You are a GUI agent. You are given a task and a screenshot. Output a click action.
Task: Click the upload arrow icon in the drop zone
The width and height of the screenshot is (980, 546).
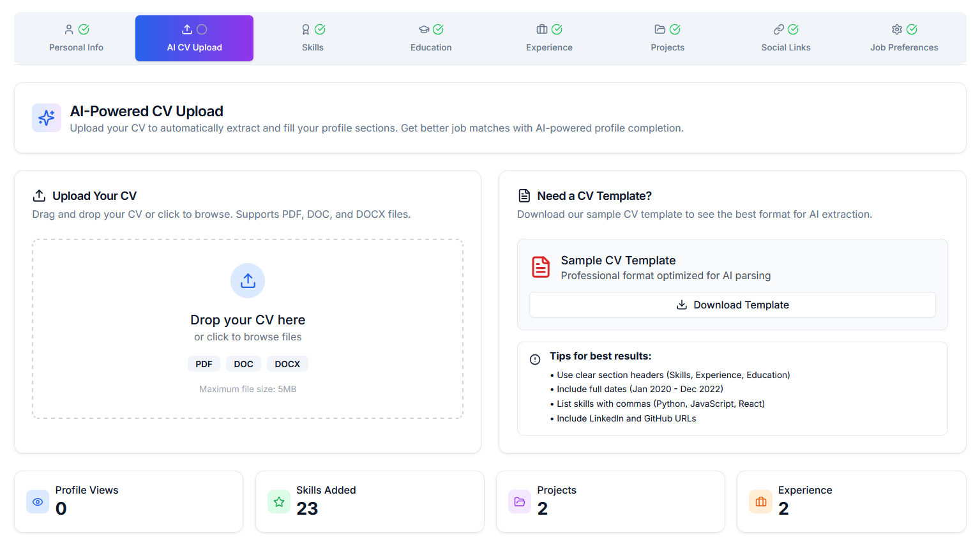tap(248, 280)
